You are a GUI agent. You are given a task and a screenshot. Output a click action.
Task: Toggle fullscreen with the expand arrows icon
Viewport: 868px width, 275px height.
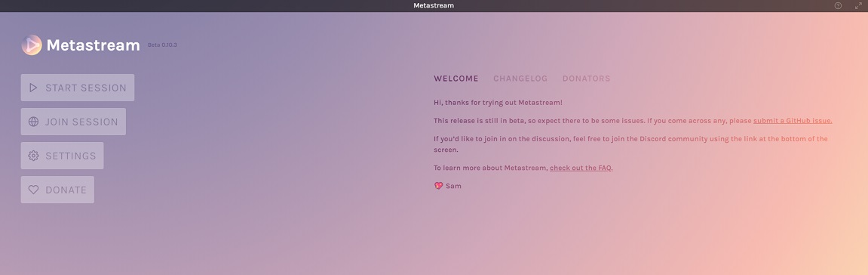coord(858,5)
